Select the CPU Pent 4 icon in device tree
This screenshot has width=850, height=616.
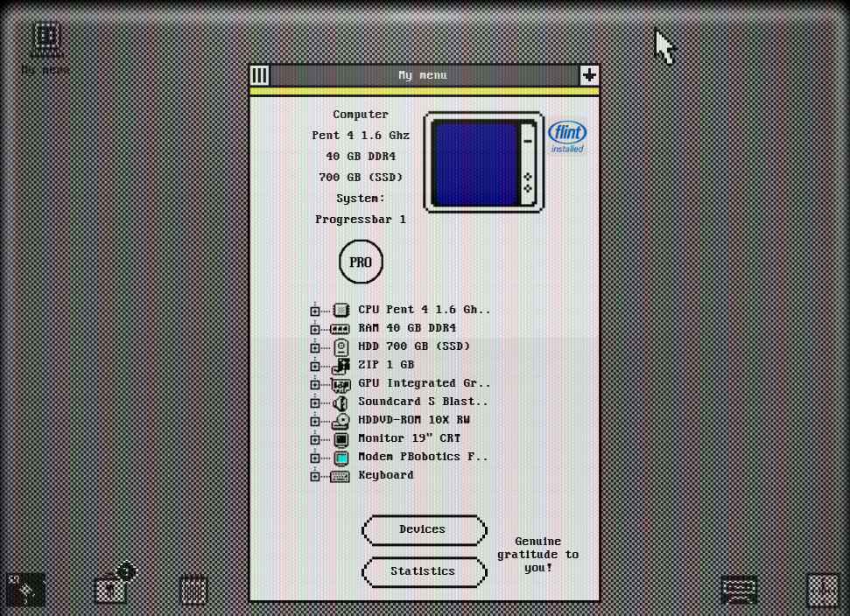pyautogui.click(x=341, y=309)
